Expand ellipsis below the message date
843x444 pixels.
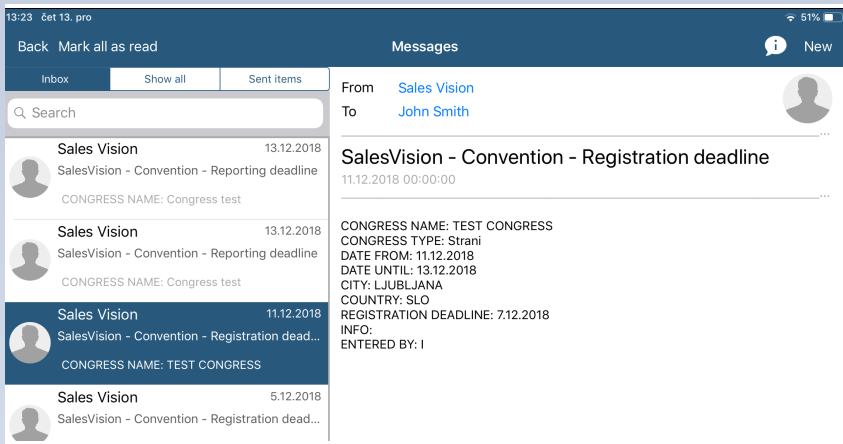823,196
